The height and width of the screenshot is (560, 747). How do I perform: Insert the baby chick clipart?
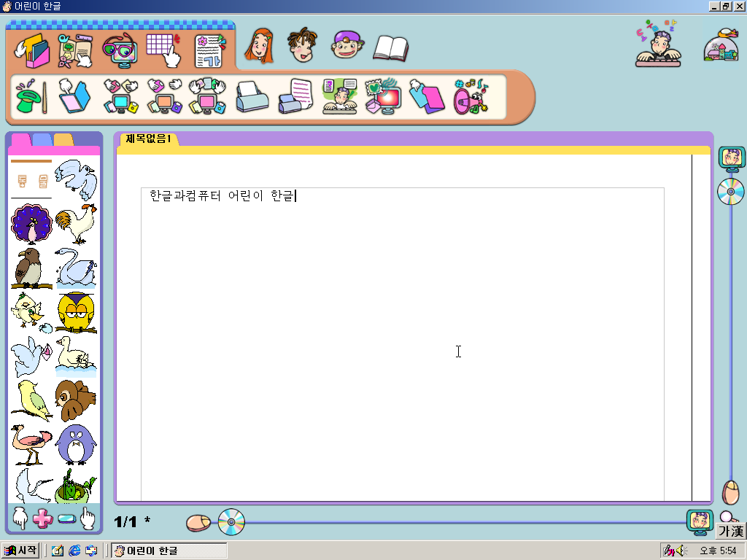(31, 312)
